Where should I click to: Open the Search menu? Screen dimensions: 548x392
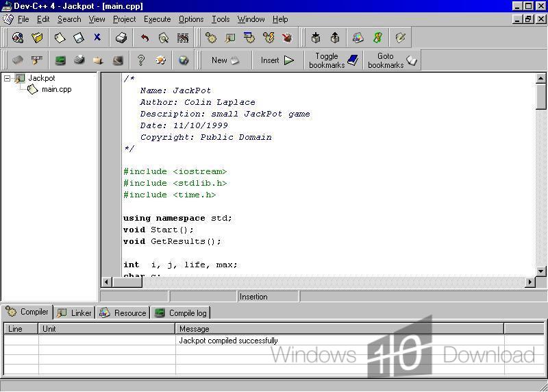click(x=69, y=19)
